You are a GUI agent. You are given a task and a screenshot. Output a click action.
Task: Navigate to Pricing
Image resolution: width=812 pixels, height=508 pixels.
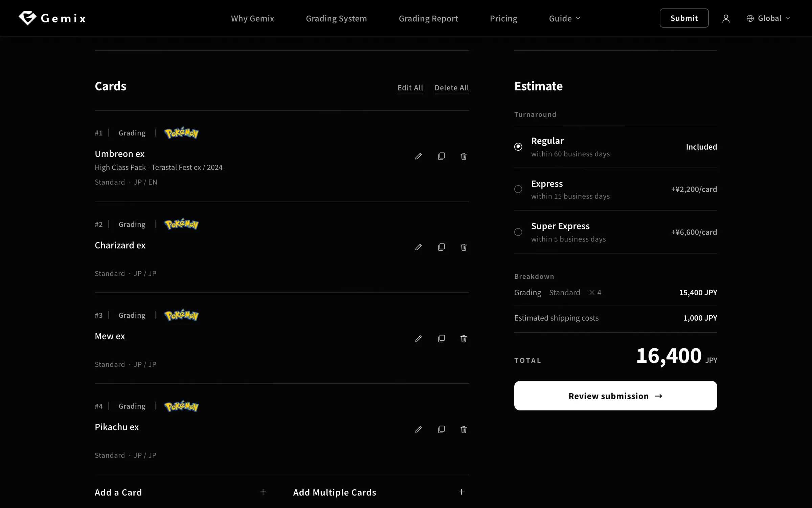point(503,19)
